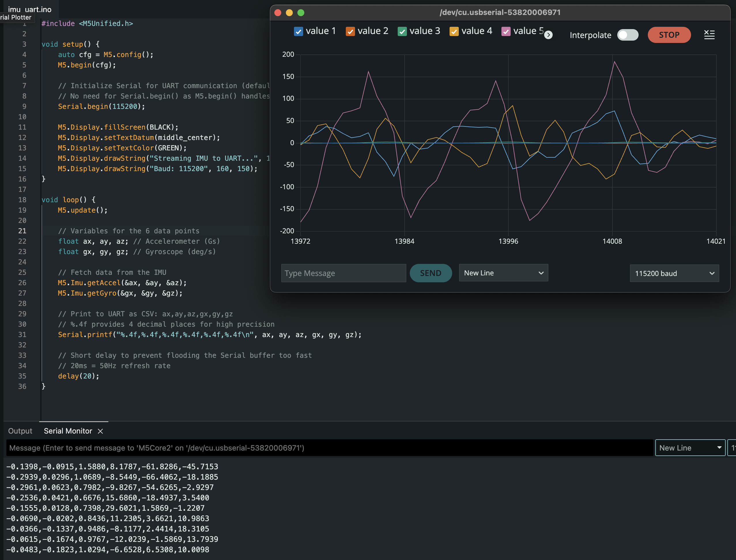Toggle the value 4 checkbox

[x=454, y=31]
